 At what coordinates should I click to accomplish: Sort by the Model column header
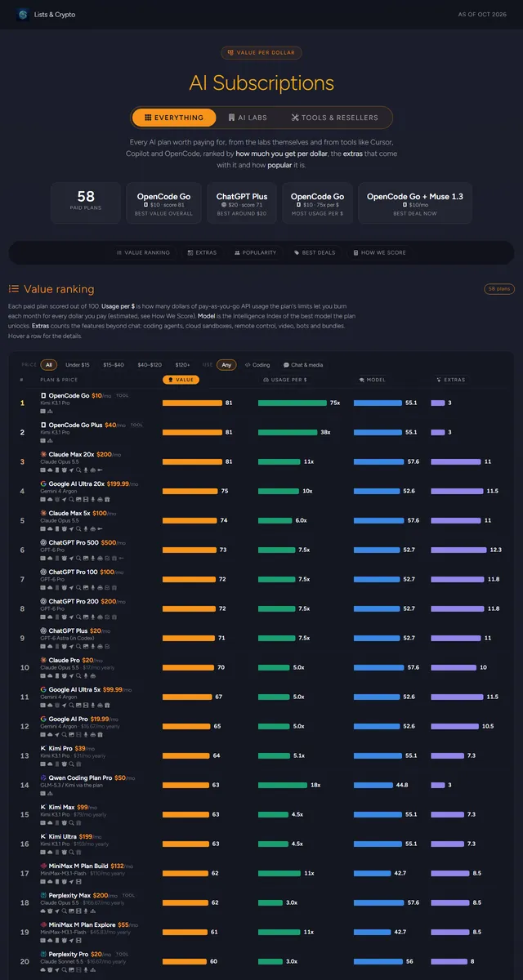coord(372,380)
